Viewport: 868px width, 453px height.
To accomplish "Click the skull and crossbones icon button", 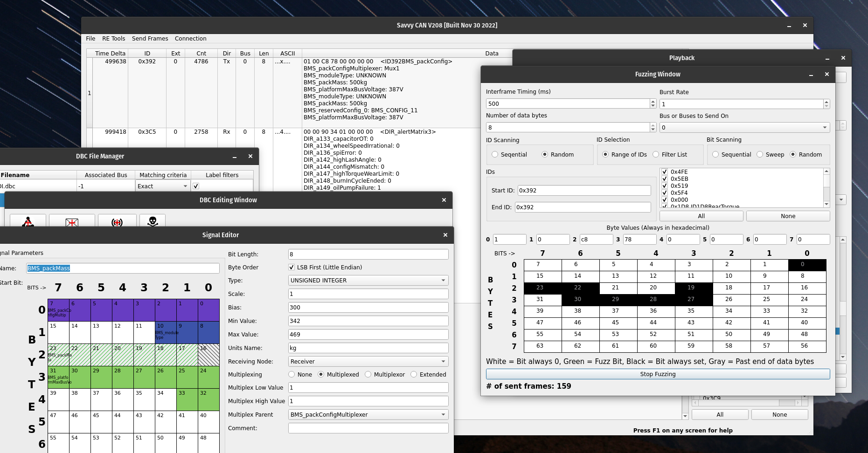I will (x=153, y=221).
